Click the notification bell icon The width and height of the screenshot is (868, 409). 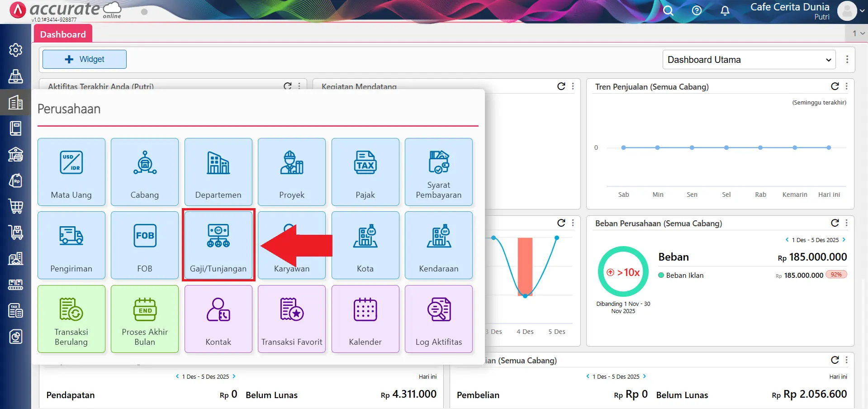click(725, 11)
